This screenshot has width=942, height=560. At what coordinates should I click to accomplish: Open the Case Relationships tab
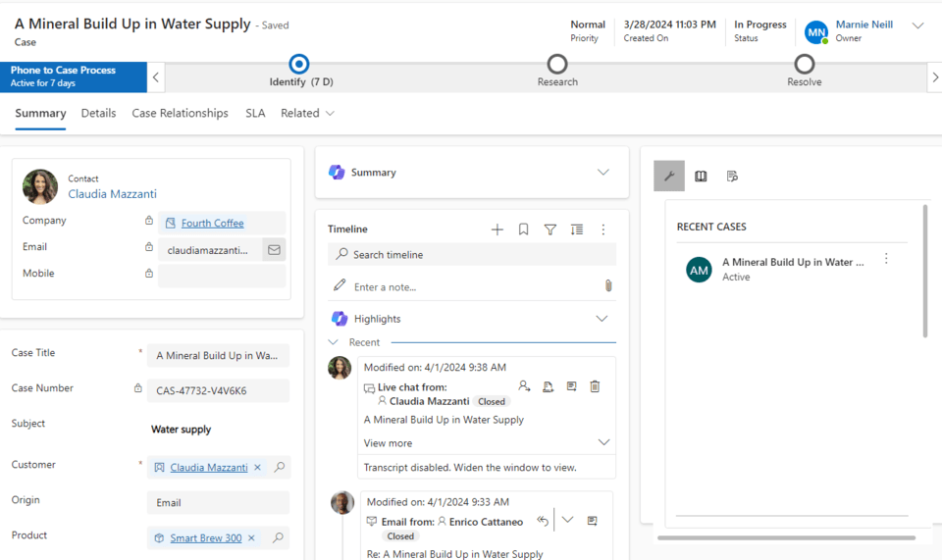coord(180,114)
